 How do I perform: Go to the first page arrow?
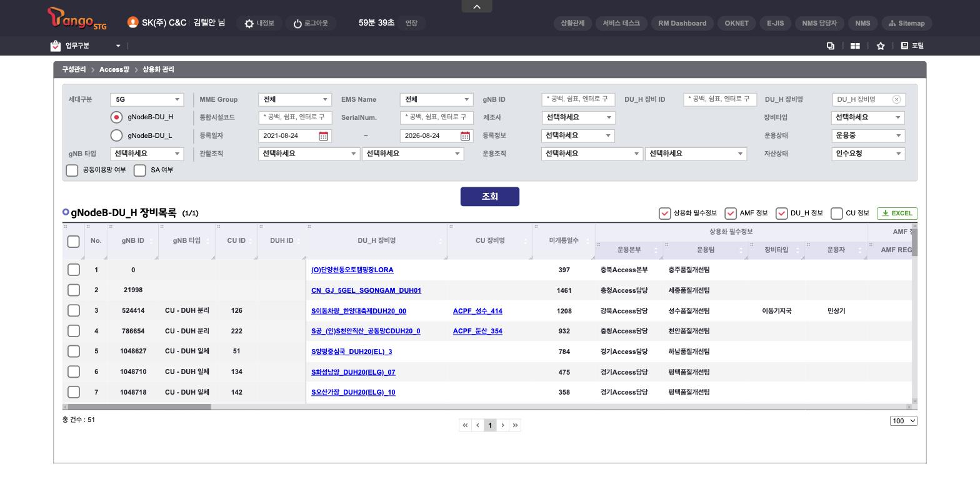coord(465,425)
